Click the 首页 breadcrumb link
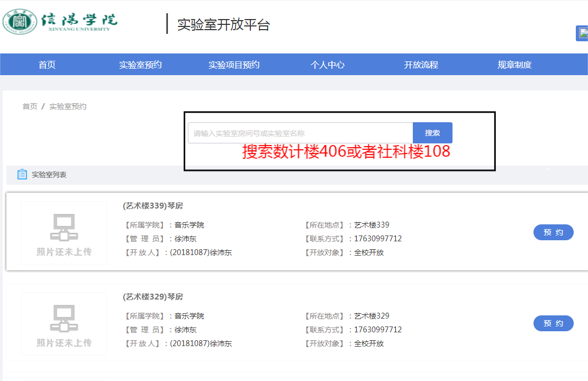 [30, 106]
